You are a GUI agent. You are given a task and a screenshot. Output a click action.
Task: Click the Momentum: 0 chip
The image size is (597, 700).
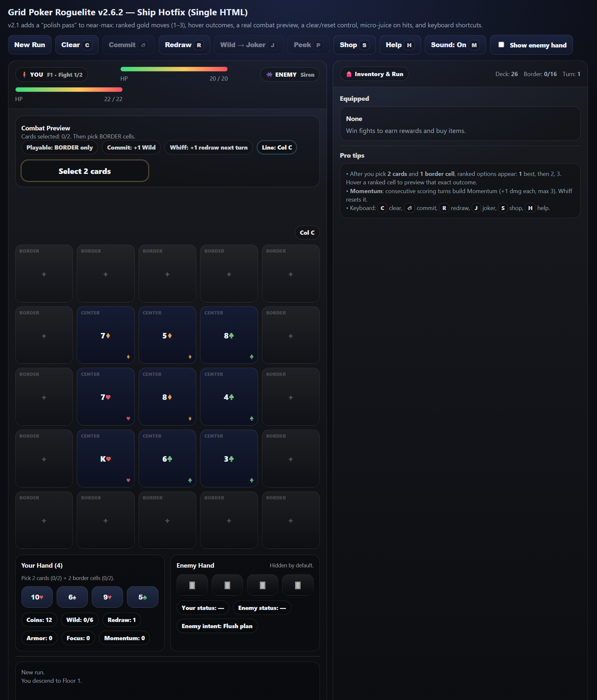pyautogui.click(x=124, y=638)
